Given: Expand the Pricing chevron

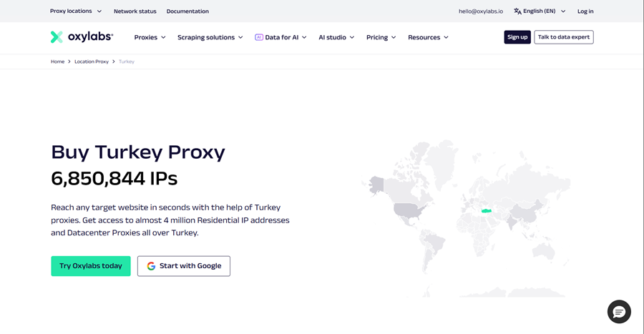Looking at the screenshot, I should tap(394, 37).
